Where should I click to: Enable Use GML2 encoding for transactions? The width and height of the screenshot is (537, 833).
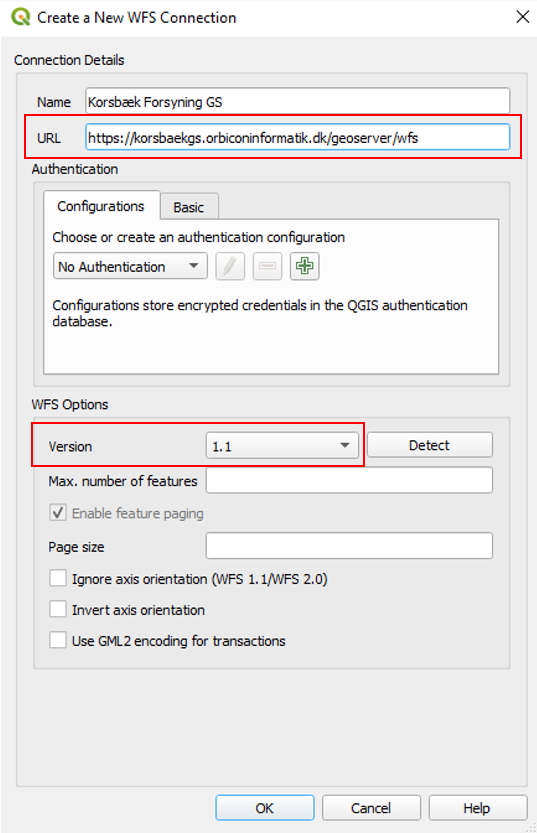[x=58, y=640]
